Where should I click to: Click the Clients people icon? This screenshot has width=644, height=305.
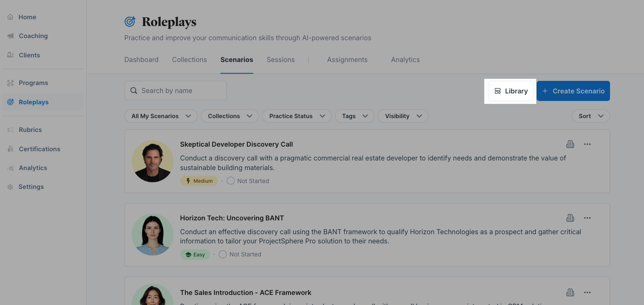point(10,55)
